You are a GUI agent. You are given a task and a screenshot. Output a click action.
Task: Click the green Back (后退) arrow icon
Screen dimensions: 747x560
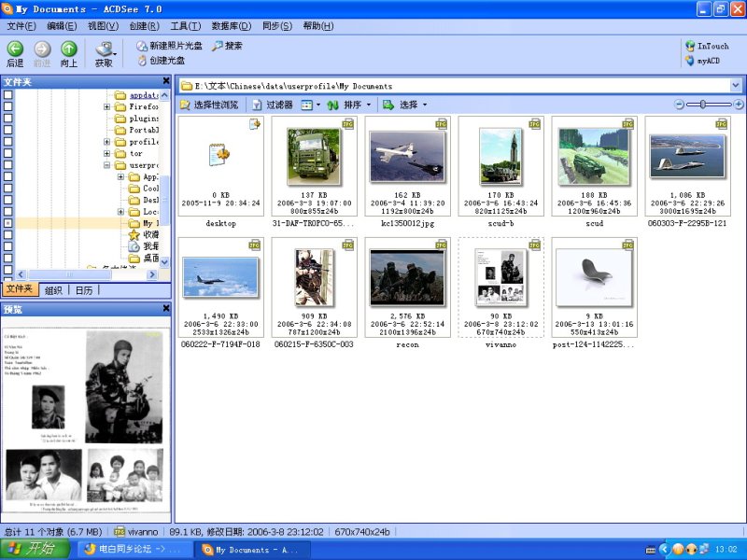15,49
